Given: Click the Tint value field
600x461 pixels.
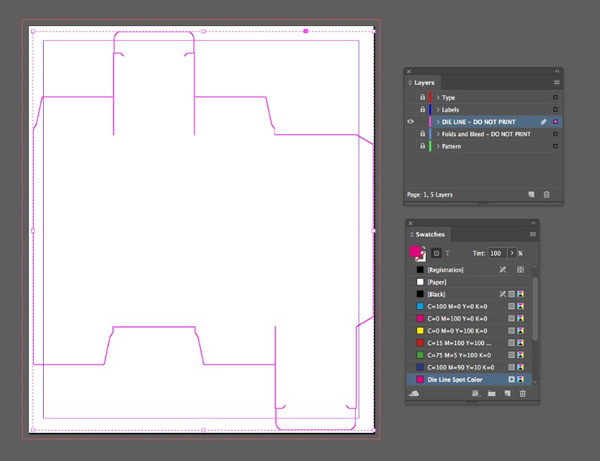Looking at the screenshot, I should [x=498, y=254].
